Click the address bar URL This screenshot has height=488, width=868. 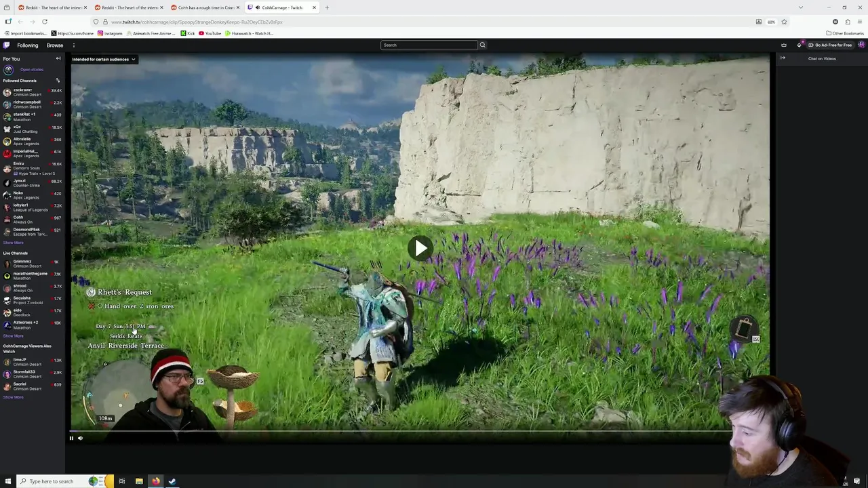[197, 22]
